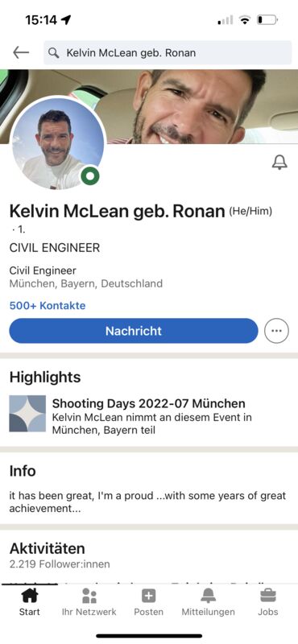Tap the Wi-Fi icon in the status bar
The width and height of the screenshot is (298, 644).
click(x=246, y=19)
